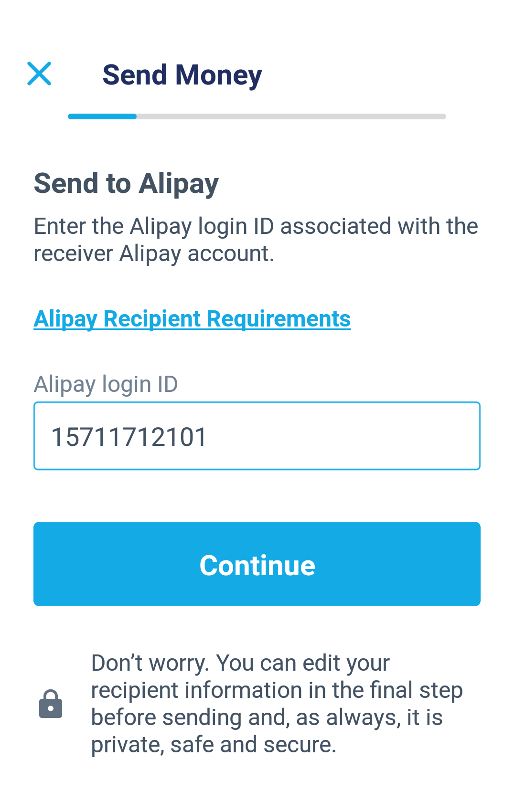Open Alipay Recipient Requirements link

coord(192,319)
